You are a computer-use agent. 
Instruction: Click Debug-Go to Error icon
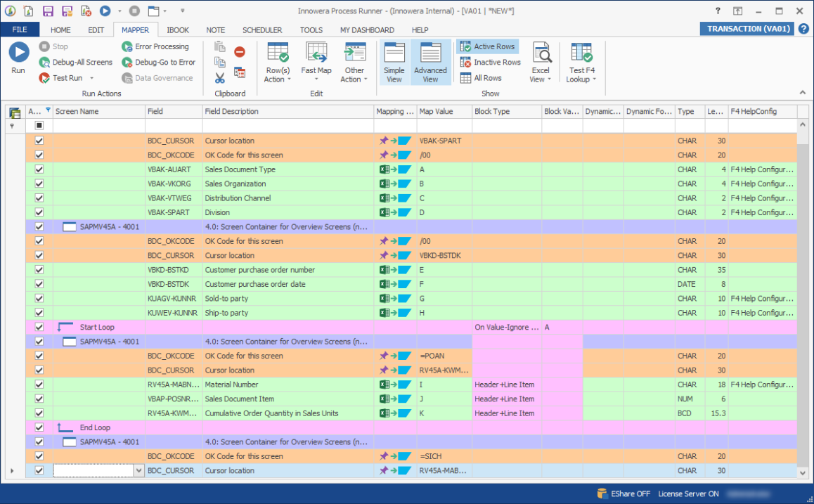tap(127, 63)
